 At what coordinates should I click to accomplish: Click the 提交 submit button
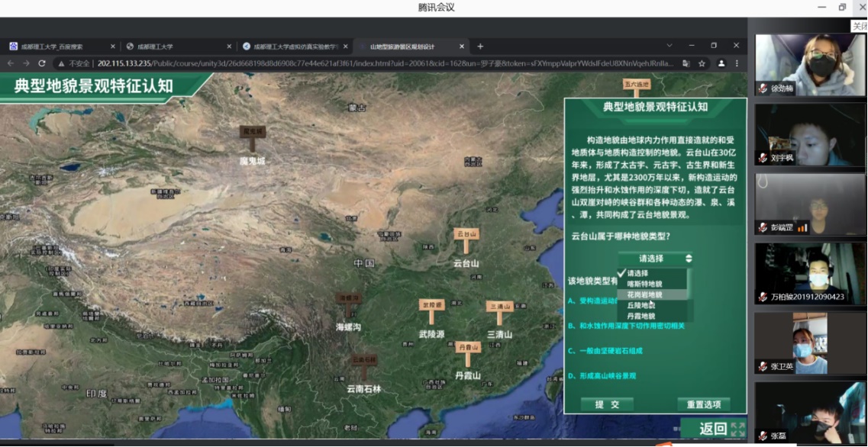(x=607, y=404)
